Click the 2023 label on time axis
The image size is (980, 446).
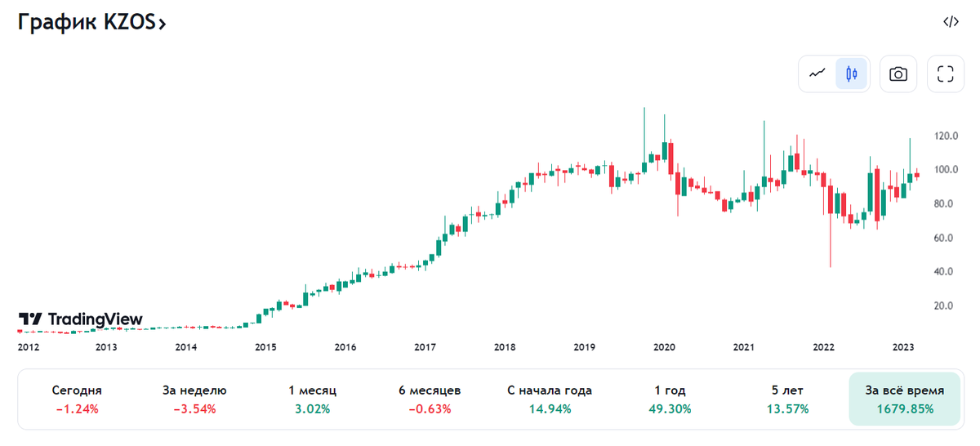[903, 347]
